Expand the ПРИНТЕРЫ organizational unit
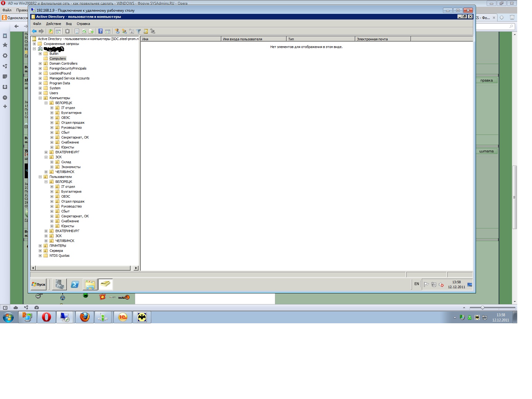The height and width of the screenshot is (399, 532). tap(40, 246)
